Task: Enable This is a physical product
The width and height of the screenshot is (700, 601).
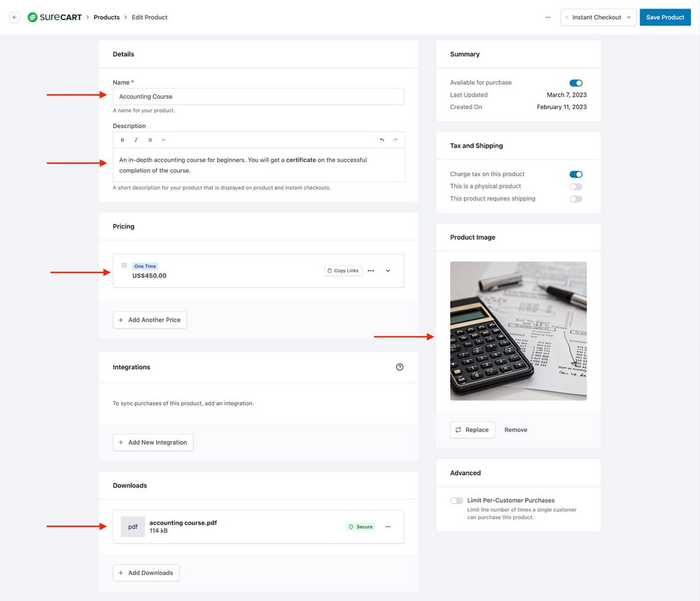Action: [575, 186]
